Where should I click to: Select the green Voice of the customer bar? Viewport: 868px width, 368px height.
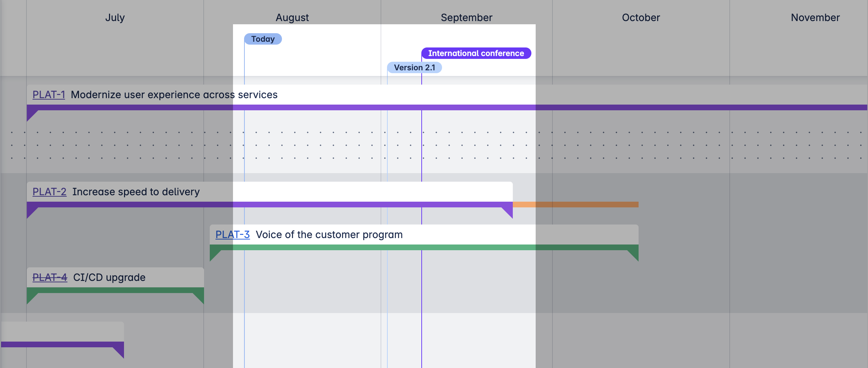tap(423, 247)
